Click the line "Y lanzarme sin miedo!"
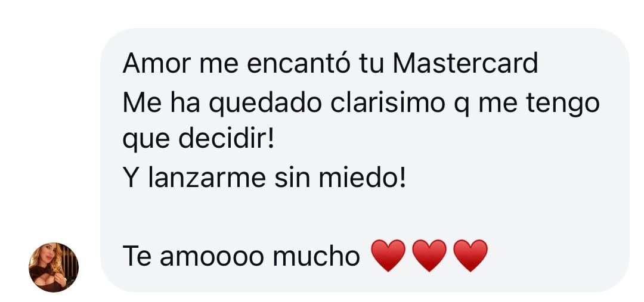 click(264, 179)
